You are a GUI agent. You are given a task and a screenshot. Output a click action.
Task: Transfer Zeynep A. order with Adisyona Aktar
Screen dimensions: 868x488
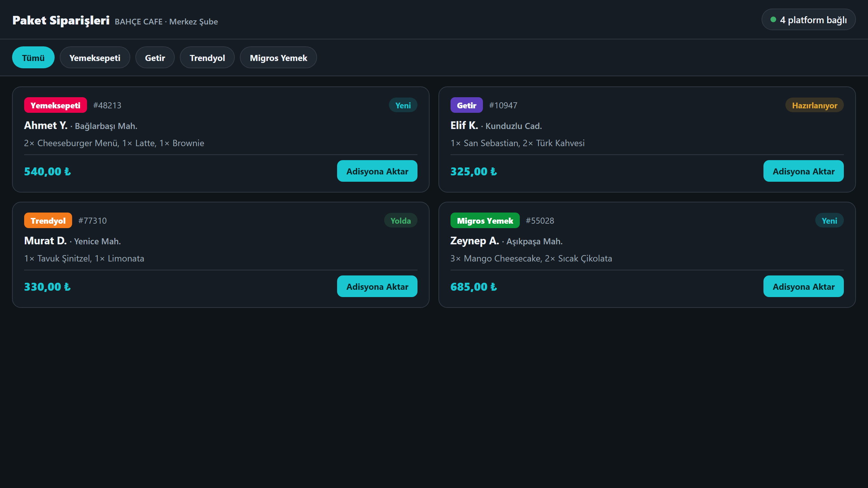tap(803, 287)
